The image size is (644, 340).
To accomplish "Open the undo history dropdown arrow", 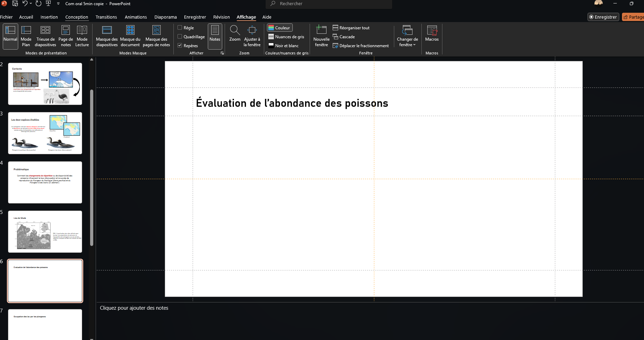I will [x=31, y=3].
